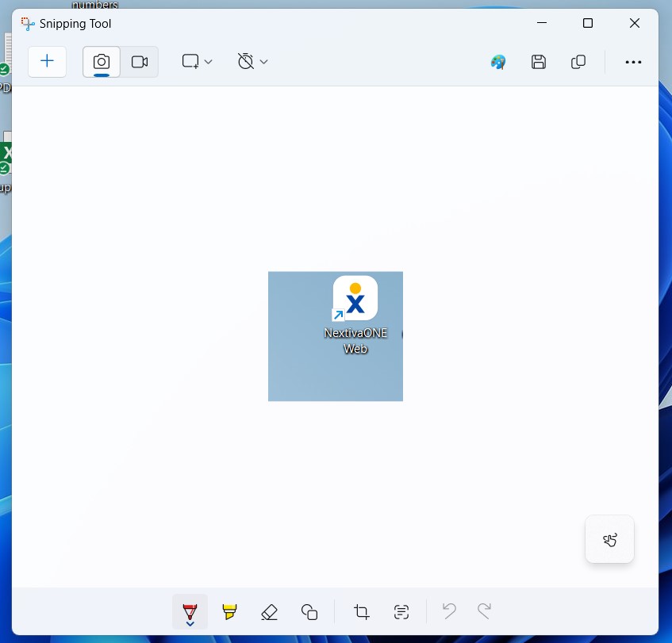Click the captured NextivaONE Web snip image
This screenshot has width=672, height=643.
336,336
